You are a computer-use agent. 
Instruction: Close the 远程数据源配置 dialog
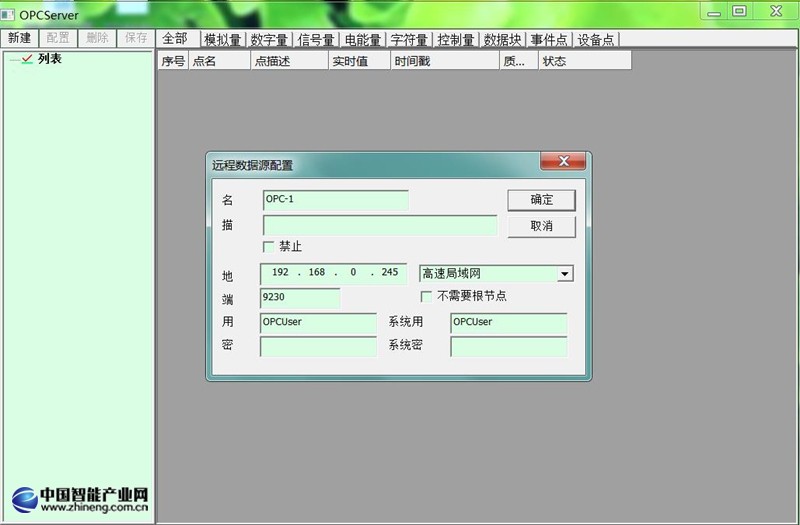(x=562, y=162)
